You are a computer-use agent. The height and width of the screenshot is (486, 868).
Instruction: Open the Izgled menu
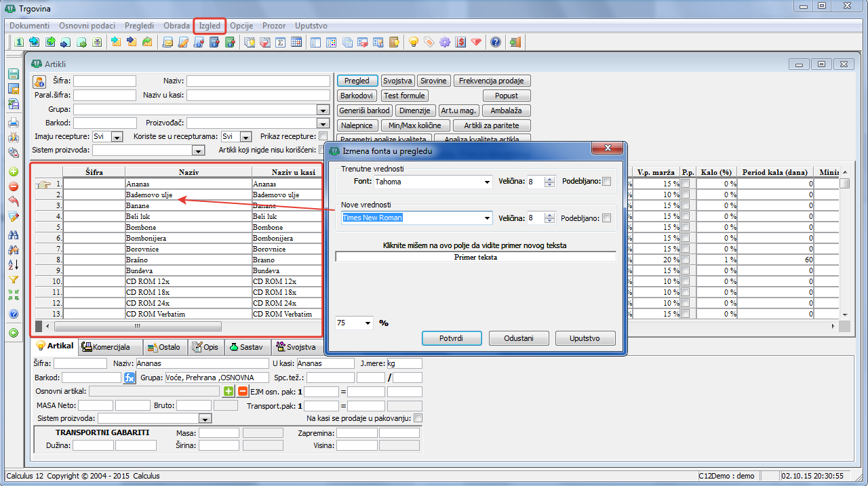210,26
